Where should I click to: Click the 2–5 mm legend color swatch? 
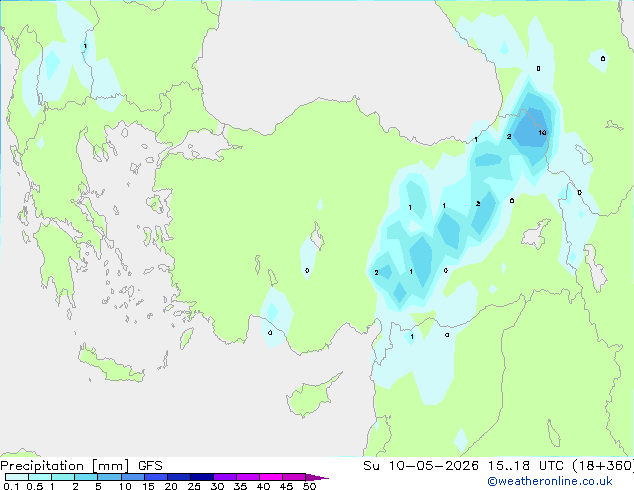[x=86, y=477]
